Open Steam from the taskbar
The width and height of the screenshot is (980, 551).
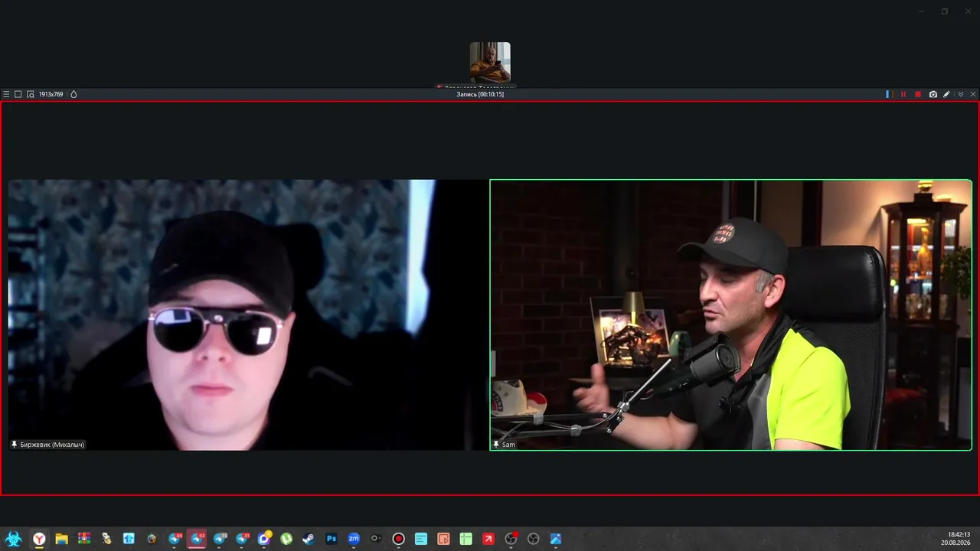(308, 539)
